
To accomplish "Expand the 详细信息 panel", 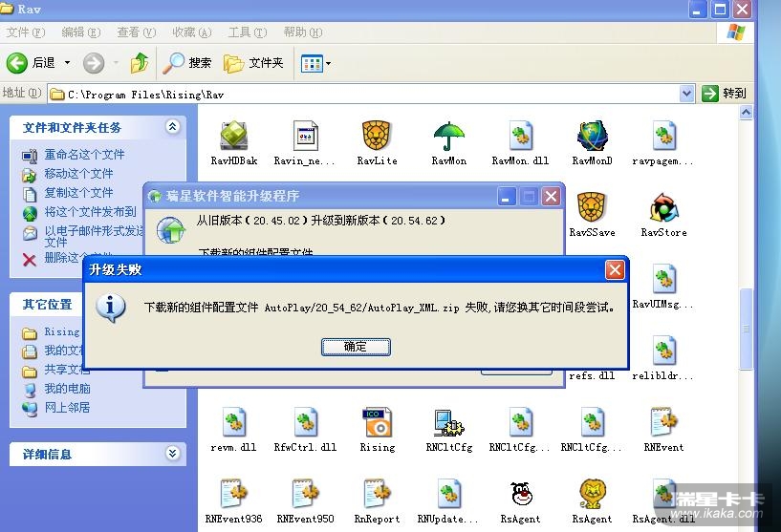I will (172, 454).
